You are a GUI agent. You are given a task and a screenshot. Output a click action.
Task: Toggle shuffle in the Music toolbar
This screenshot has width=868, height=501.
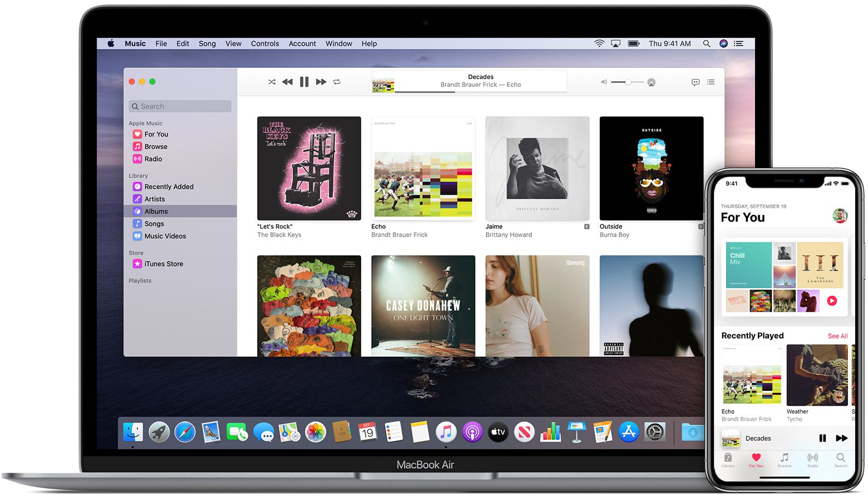(272, 82)
